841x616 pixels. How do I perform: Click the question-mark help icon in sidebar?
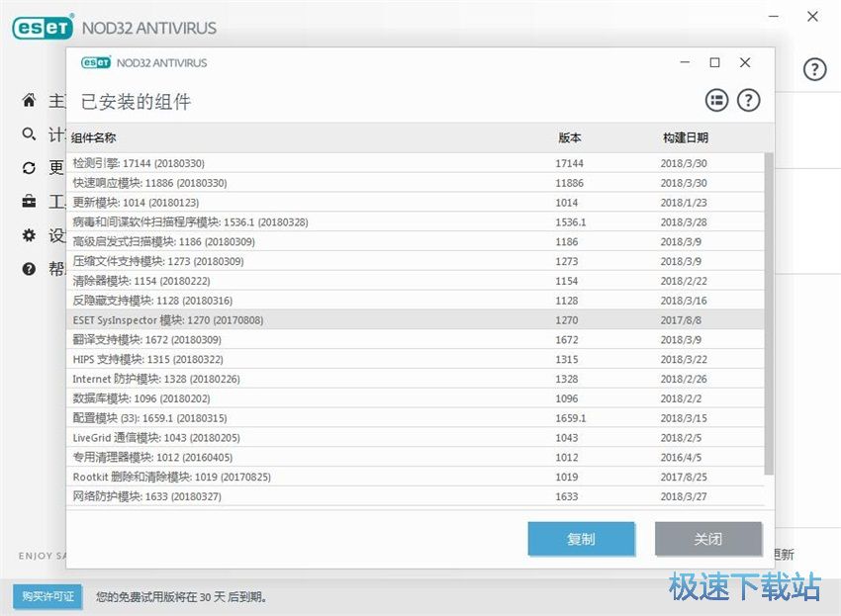coord(29,269)
